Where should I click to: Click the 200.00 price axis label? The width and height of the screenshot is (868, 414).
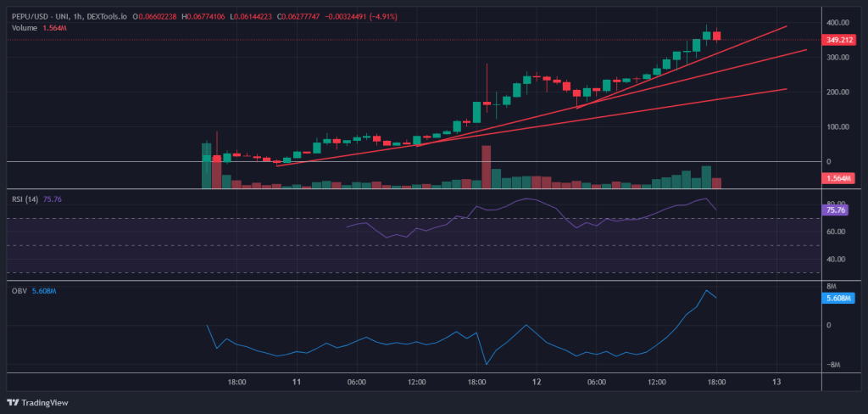pos(837,92)
